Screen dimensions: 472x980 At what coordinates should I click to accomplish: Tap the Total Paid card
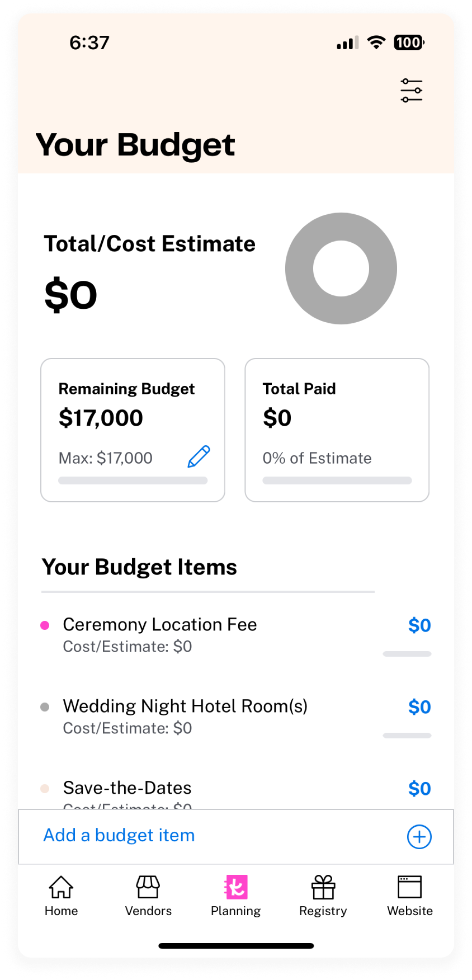[337, 430]
